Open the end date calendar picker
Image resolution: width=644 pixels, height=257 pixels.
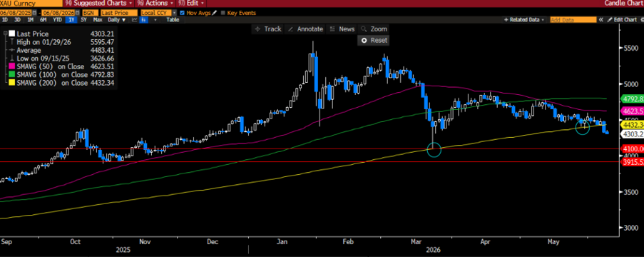click(77, 13)
